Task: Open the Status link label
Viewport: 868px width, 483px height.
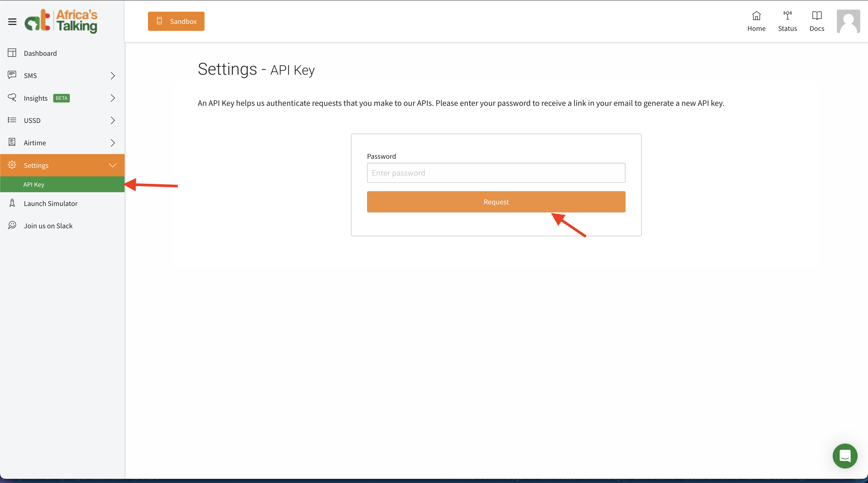Action: [x=788, y=29]
